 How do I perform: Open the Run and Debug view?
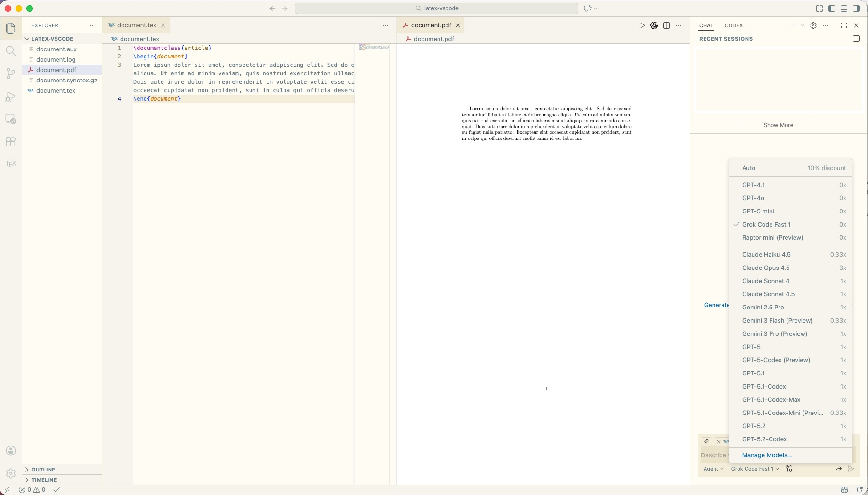(x=10, y=97)
